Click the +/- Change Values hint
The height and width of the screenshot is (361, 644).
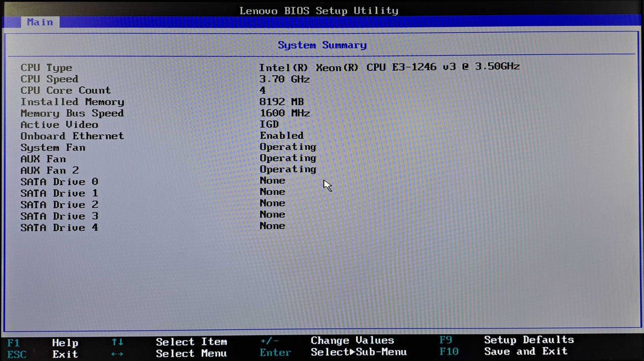(x=327, y=341)
